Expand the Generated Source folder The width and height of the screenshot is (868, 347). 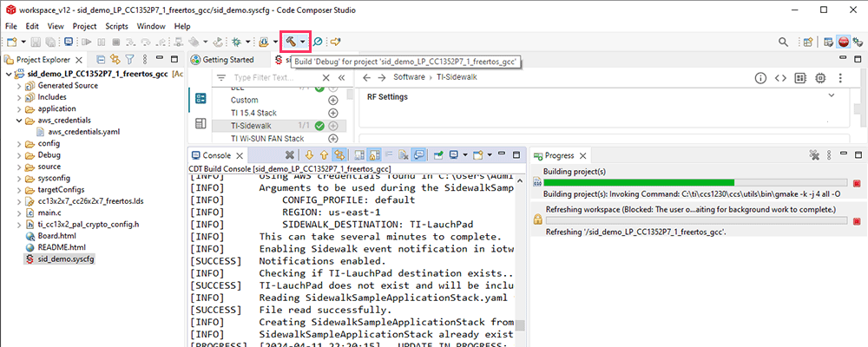[19, 86]
